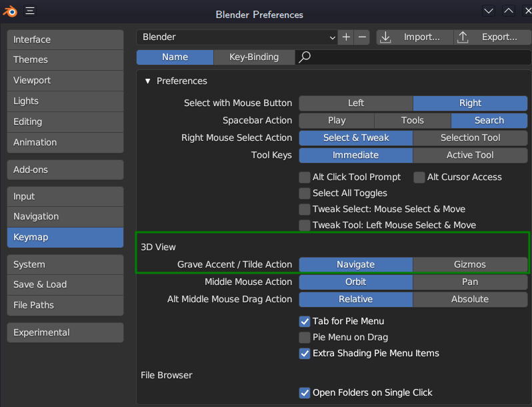Disable Tab for Pie Menu checkbox
The width and height of the screenshot is (532, 407).
tap(305, 322)
